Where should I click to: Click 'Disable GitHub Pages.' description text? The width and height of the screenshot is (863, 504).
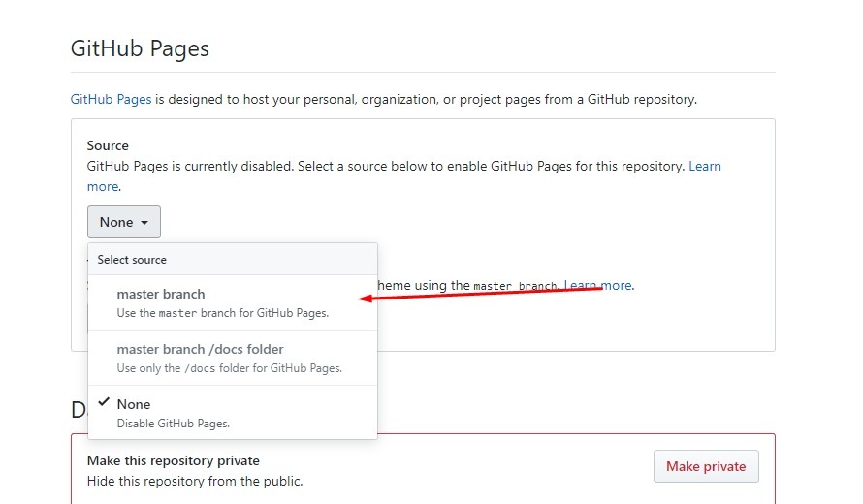click(174, 424)
